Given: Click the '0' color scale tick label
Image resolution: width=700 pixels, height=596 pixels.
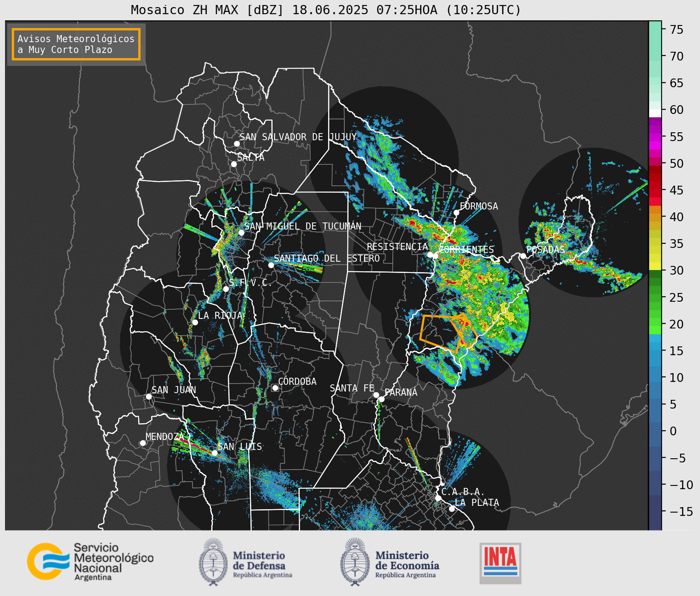Looking at the screenshot, I should pos(673,431).
